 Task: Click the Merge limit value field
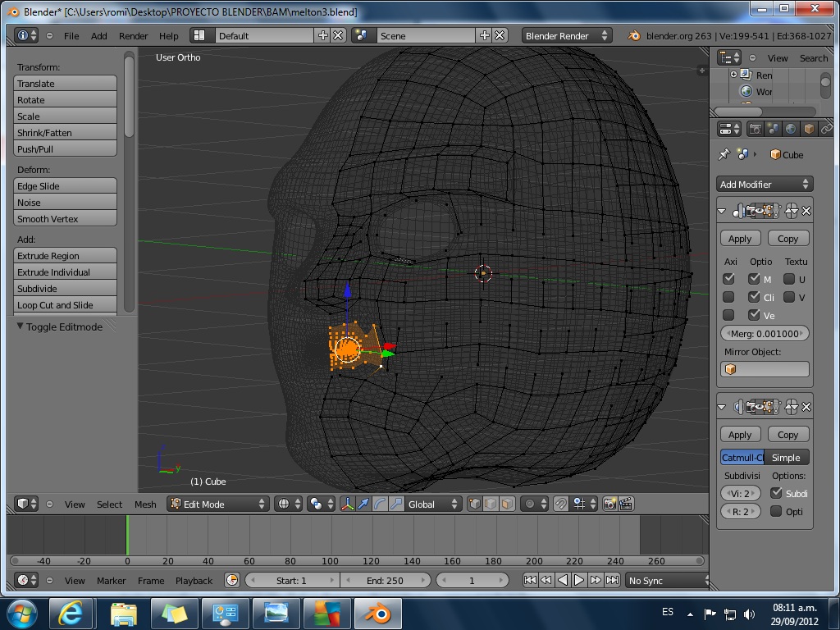(x=765, y=334)
